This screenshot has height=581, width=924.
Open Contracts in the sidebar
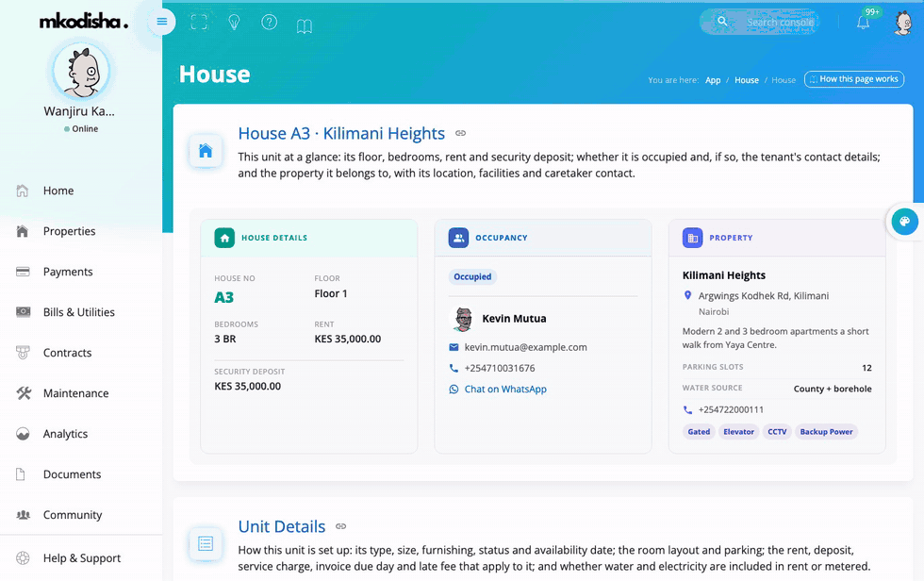click(x=81, y=353)
